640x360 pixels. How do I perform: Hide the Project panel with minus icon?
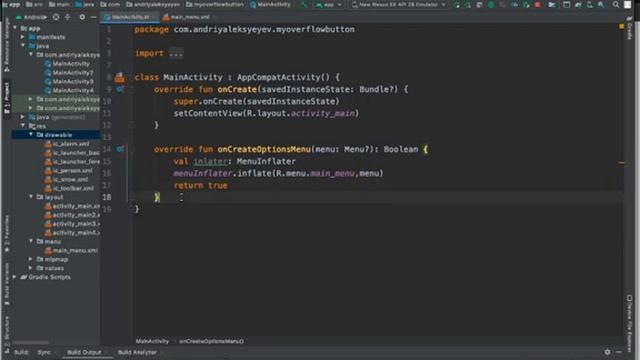click(x=93, y=17)
